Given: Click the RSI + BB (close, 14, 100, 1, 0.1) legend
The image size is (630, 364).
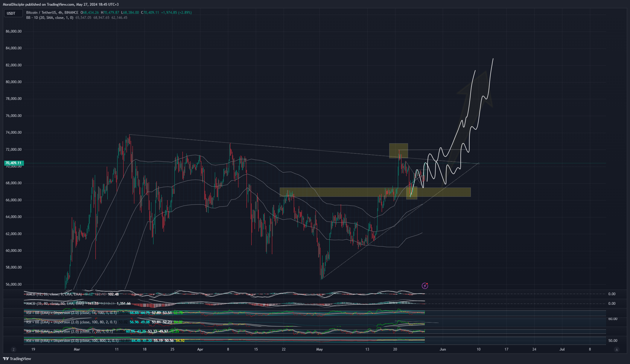Looking at the screenshot, I should (71, 313).
